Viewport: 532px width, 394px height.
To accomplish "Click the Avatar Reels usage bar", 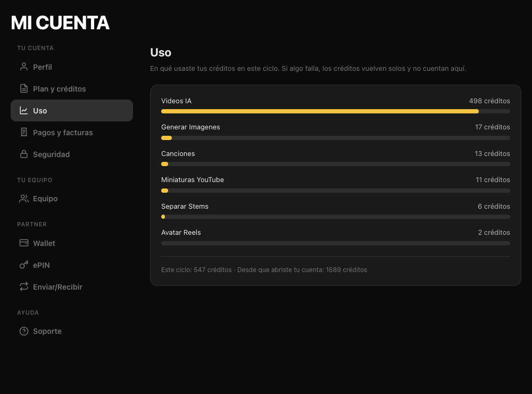I will (336, 243).
